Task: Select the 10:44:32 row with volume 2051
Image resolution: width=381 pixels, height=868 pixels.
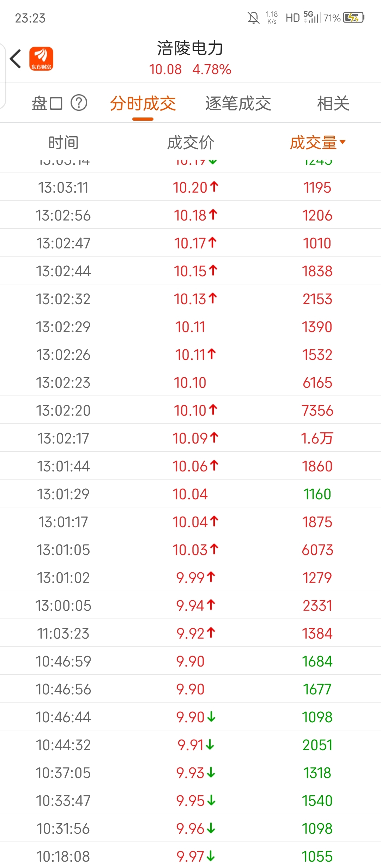Action: pos(190,745)
